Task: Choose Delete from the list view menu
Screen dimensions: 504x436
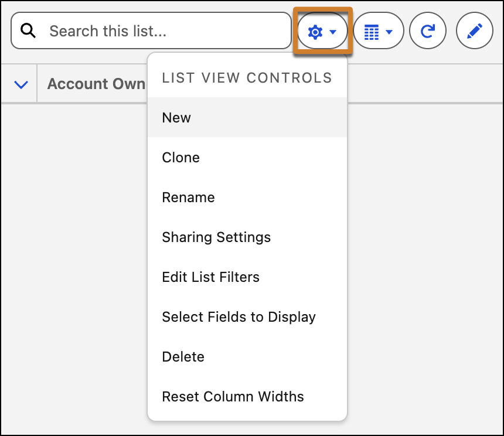Action: [x=183, y=357]
